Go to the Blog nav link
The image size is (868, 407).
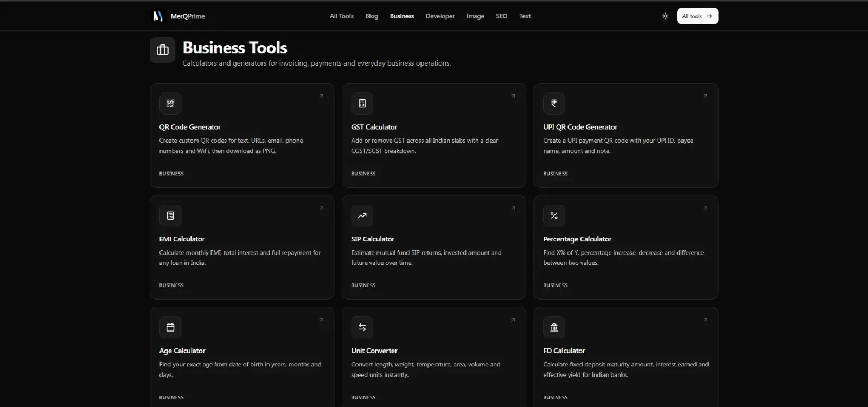pos(372,16)
